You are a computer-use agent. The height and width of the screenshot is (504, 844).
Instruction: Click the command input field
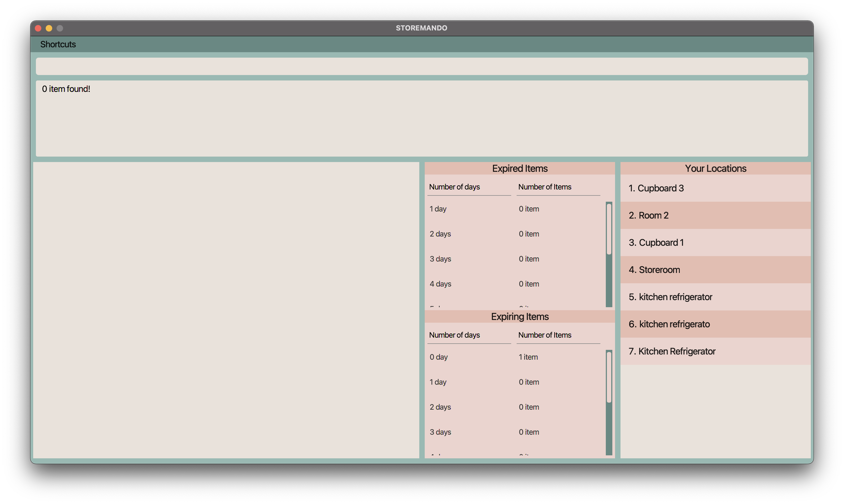422,66
